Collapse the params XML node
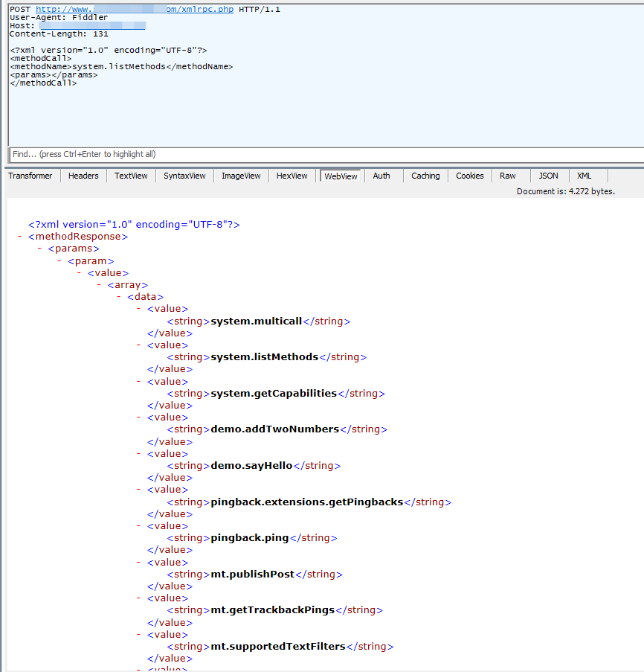 coord(39,249)
